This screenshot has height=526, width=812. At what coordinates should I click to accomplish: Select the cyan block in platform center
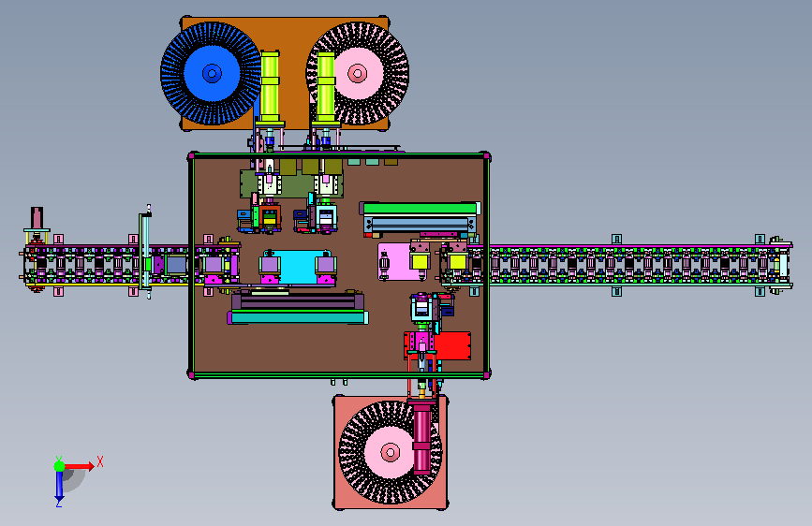coord(297,267)
